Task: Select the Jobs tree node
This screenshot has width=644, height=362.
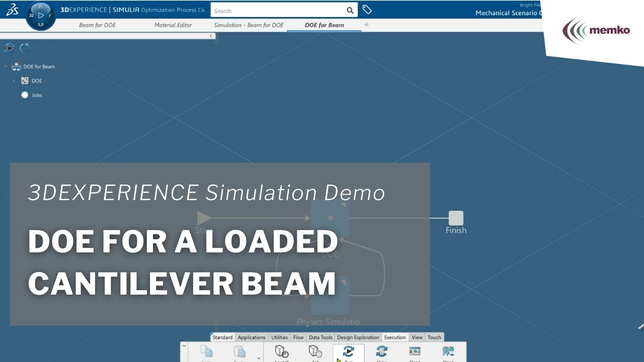Action: (x=31, y=95)
